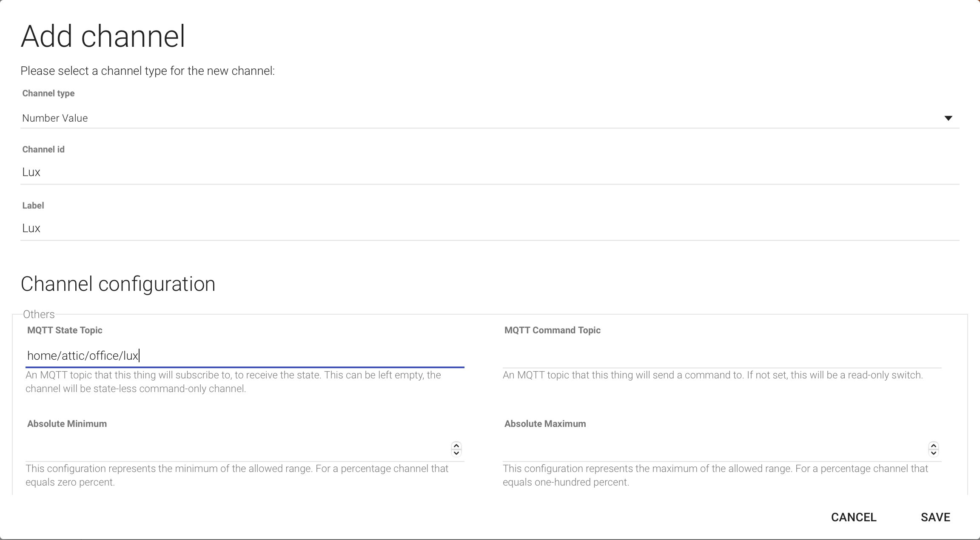Decrement Absolute Minimum with the down arrow
Screen dimensions: 980x540
(x=456, y=453)
